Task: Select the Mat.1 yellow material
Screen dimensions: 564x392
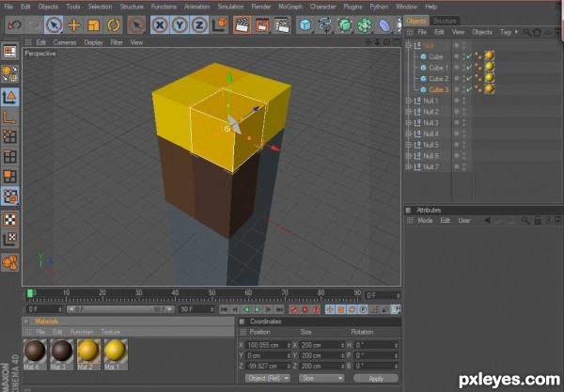Action: (116, 355)
